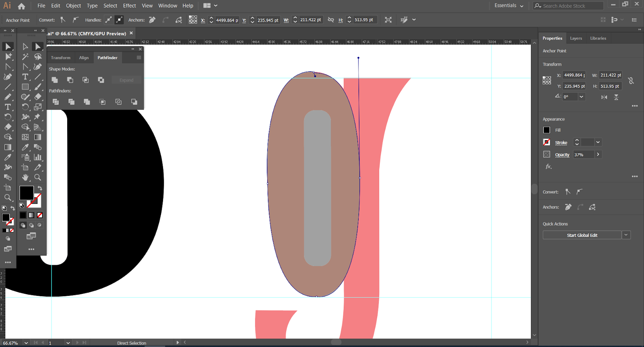This screenshot has width=644, height=347.
Task: Select the Column Graph tool
Action: coord(38,157)
